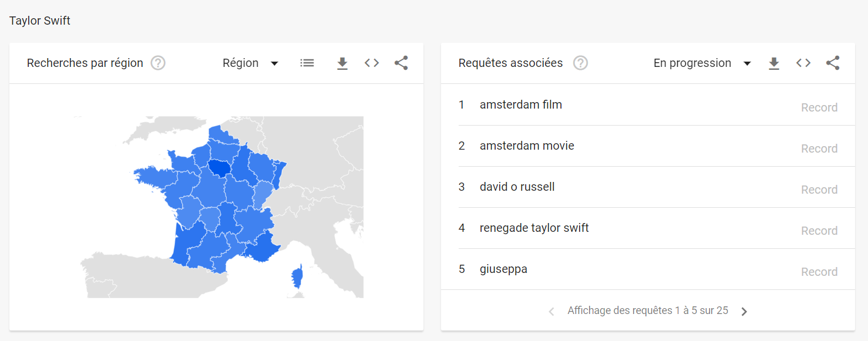Share the Requêtes associées panel

(x=833, y=63)
